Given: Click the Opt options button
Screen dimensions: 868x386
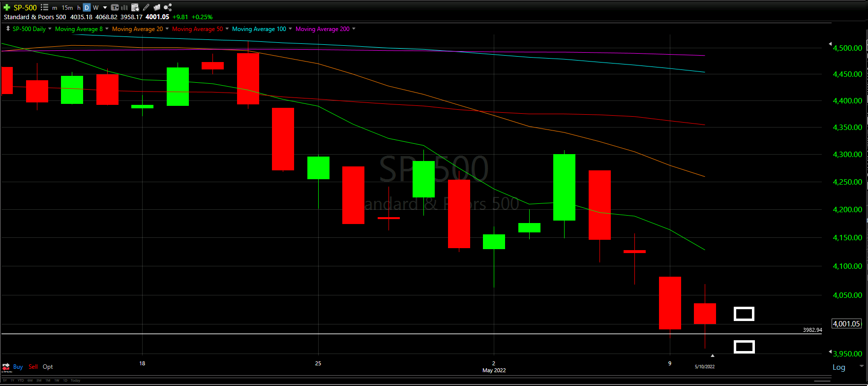Looking at the screenshot, I should pos(48,367).
